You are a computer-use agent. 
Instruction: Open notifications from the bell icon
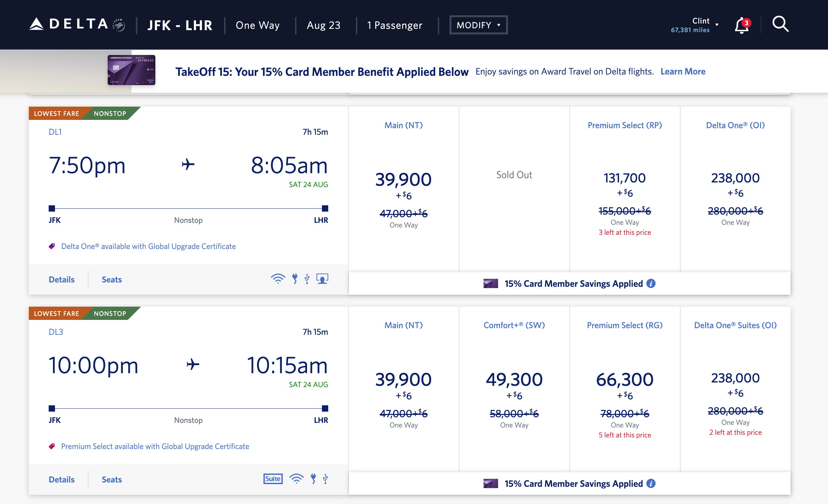coord(741,25)
